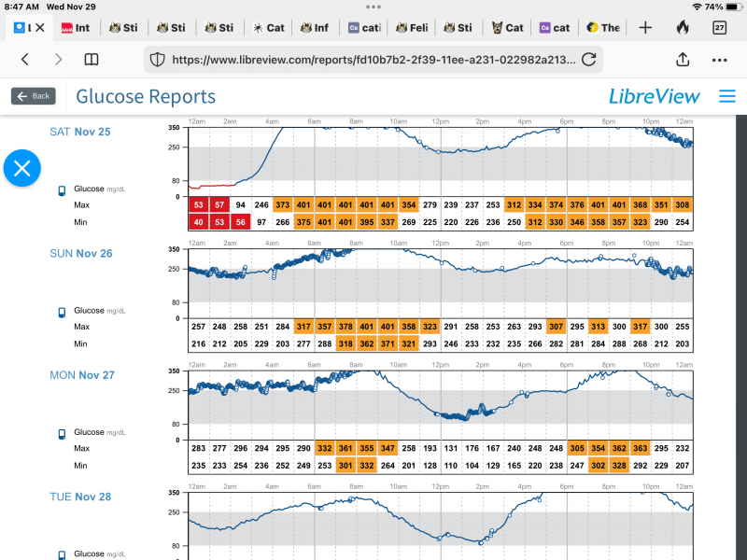Open the three-dot browser menu
The width and height of the screenshot is (747, 560).
719,60
